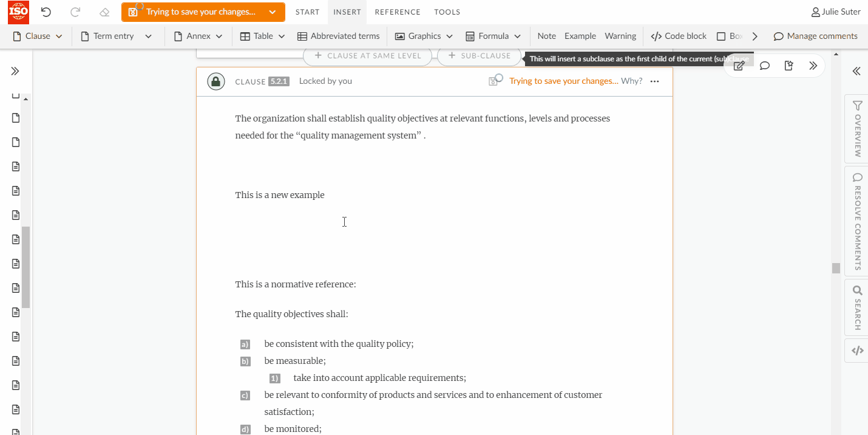Click the eraser clear formatting icon
Screen dimensions: 868x435
click(x=104, y=12)
